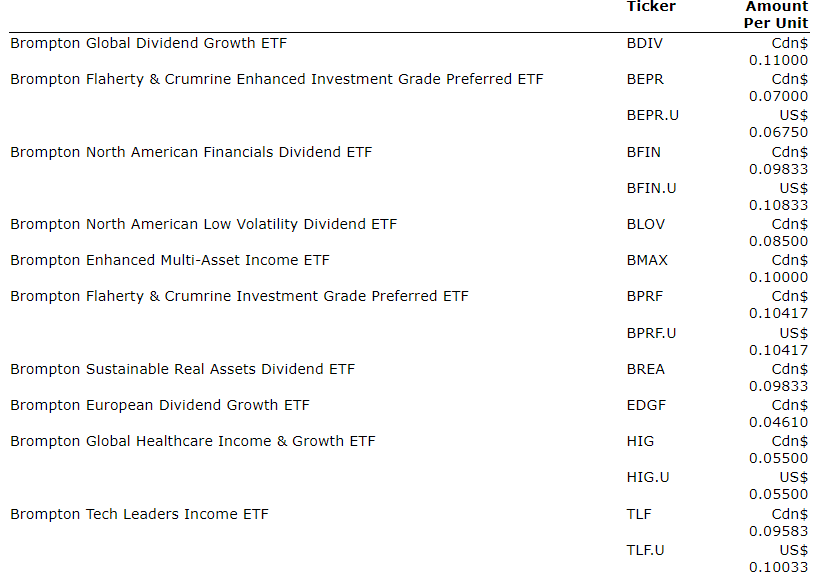Click the BMAX ticker symbol
Viewport: 836px width, 587px height.
pos(647,260)
